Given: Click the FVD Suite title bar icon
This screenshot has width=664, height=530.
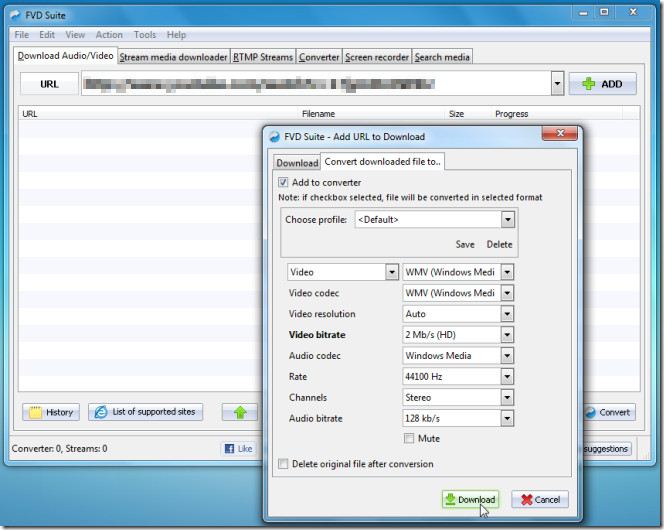Looking at the screenshot, I should [x=15, y=15].
